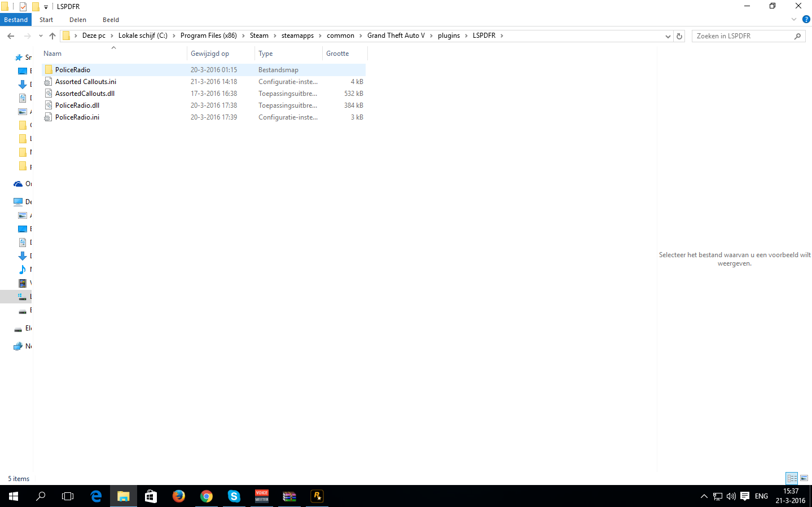The width and height of the screenshot is (812, 507).
Task: Go up one folder level
Action: pyautogui.click(x=52, y=36)
